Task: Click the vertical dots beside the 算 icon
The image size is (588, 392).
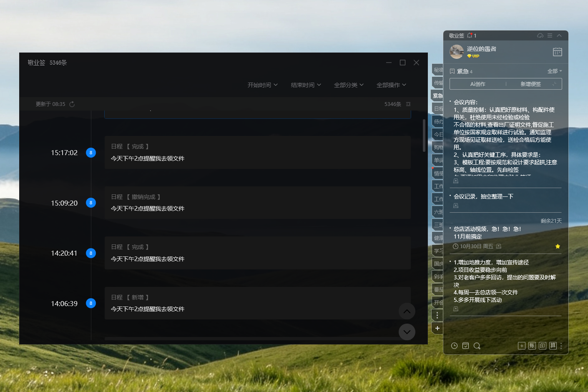Action: [561, 346]
